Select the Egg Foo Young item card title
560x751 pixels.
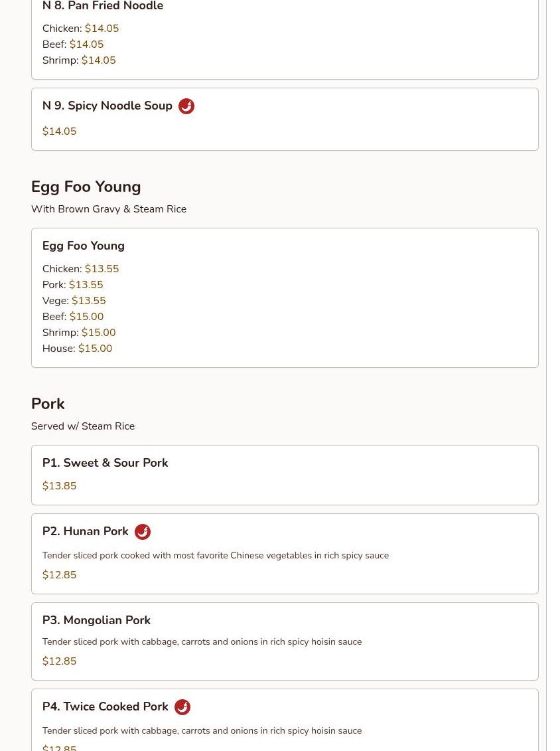tap(84, 246)
